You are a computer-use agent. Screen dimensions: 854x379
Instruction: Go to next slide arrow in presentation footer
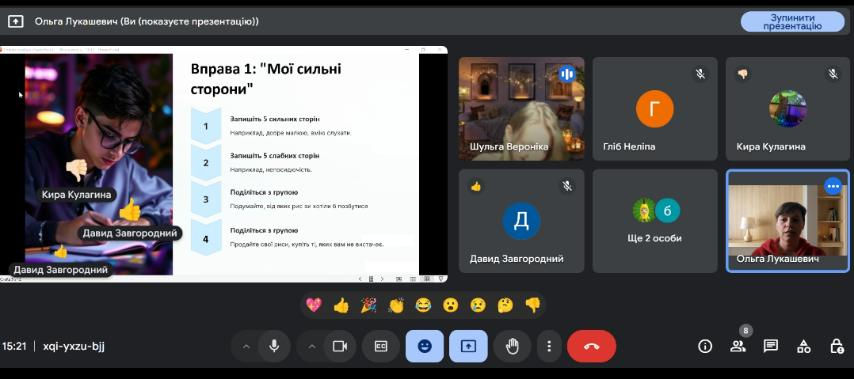[x=382, y=279]
